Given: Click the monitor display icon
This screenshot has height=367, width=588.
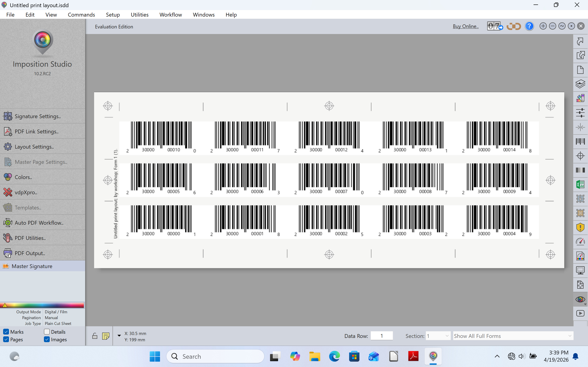Looking at the screenshot, I should click(x=580, y=270).
